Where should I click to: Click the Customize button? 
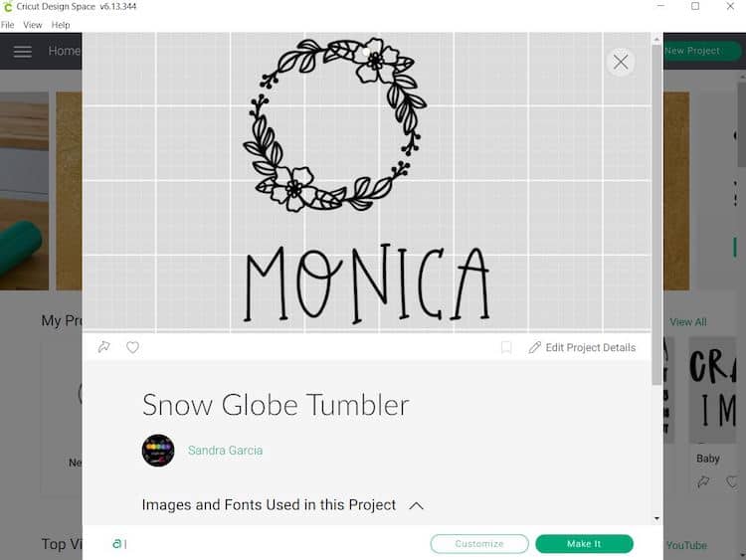[479, 544]
